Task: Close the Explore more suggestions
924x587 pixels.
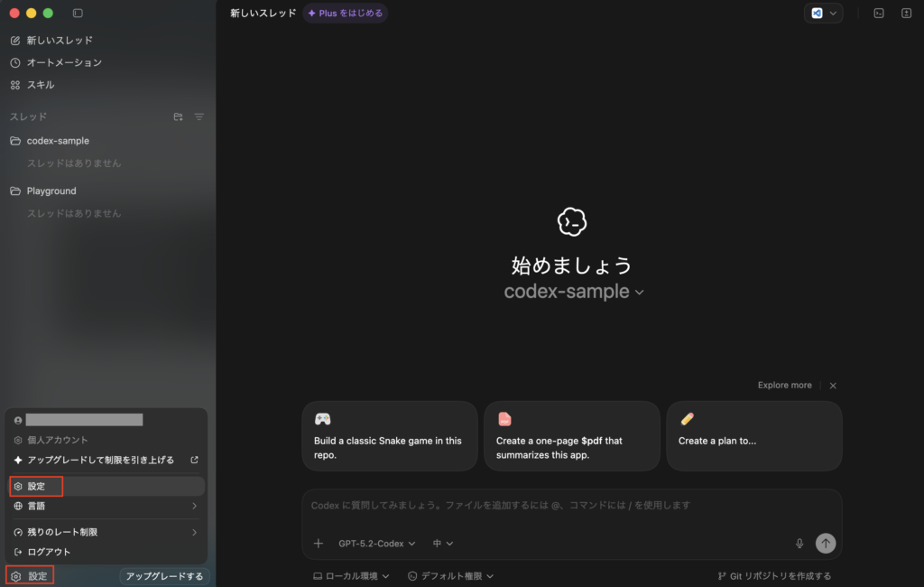Action: coord(833,386)
